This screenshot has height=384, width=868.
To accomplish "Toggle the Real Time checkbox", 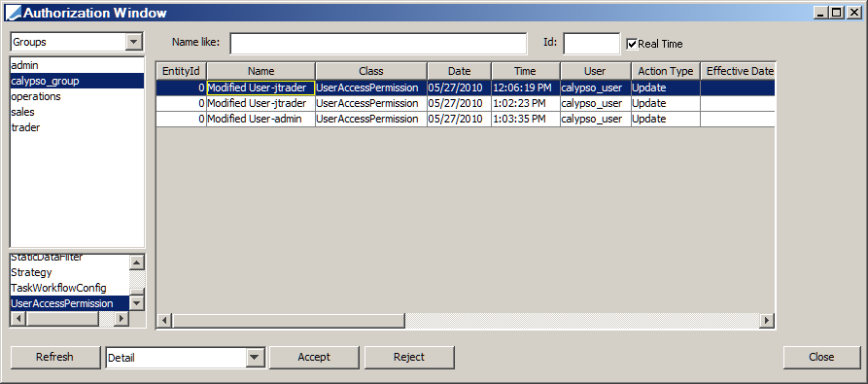I will pyautogui.click(x=632, y=44).
